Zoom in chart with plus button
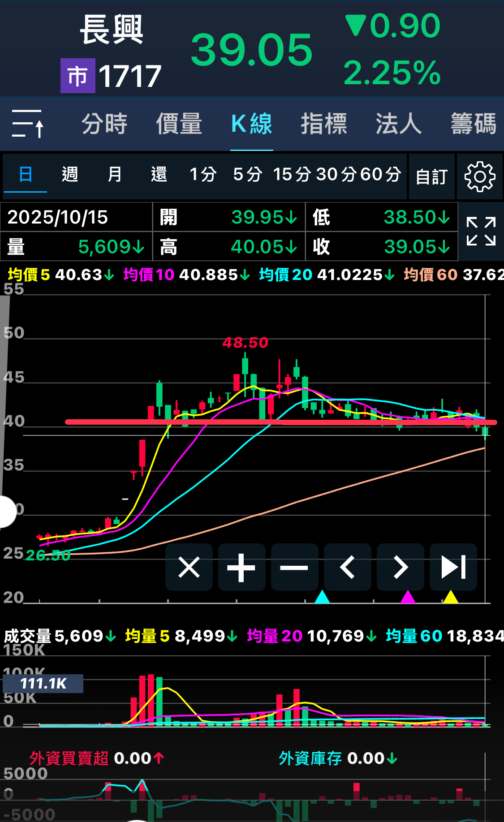 [241, 567]
